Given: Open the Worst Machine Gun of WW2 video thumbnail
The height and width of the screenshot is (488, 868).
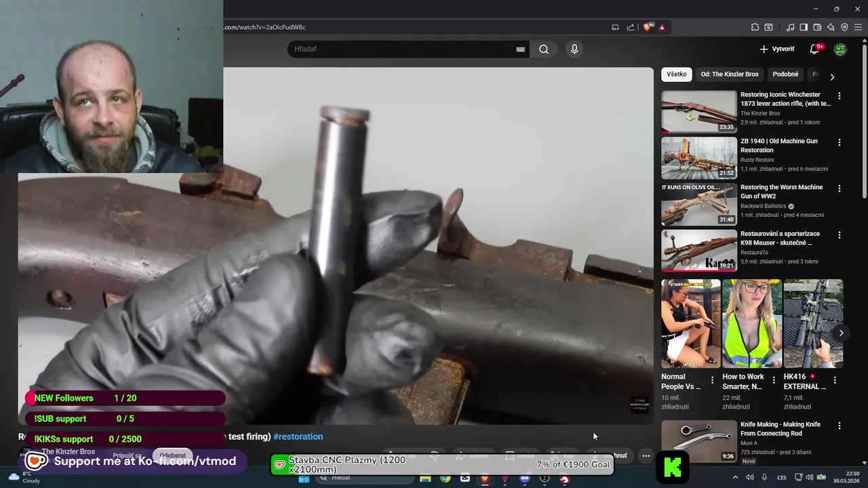Looking at the screenshot, I should pyautogui.click(x=698, y=204).
